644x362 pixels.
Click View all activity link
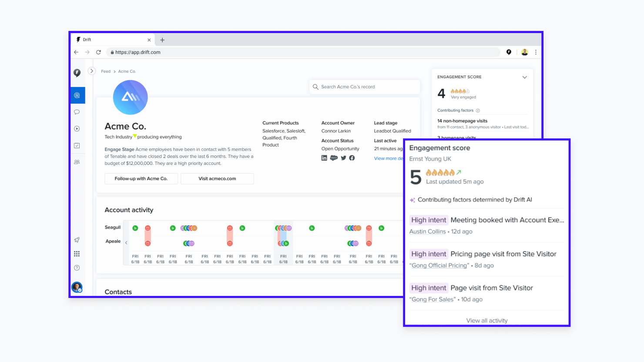[487, 321]
